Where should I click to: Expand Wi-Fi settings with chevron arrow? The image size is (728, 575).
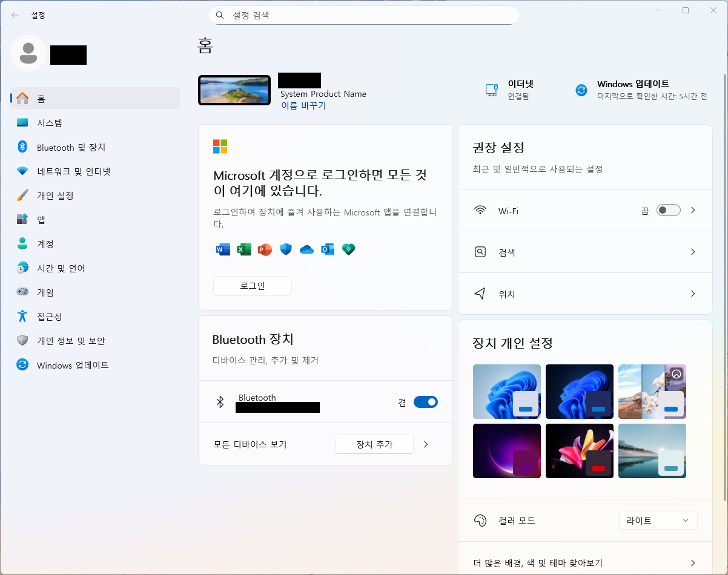(693, 210)
